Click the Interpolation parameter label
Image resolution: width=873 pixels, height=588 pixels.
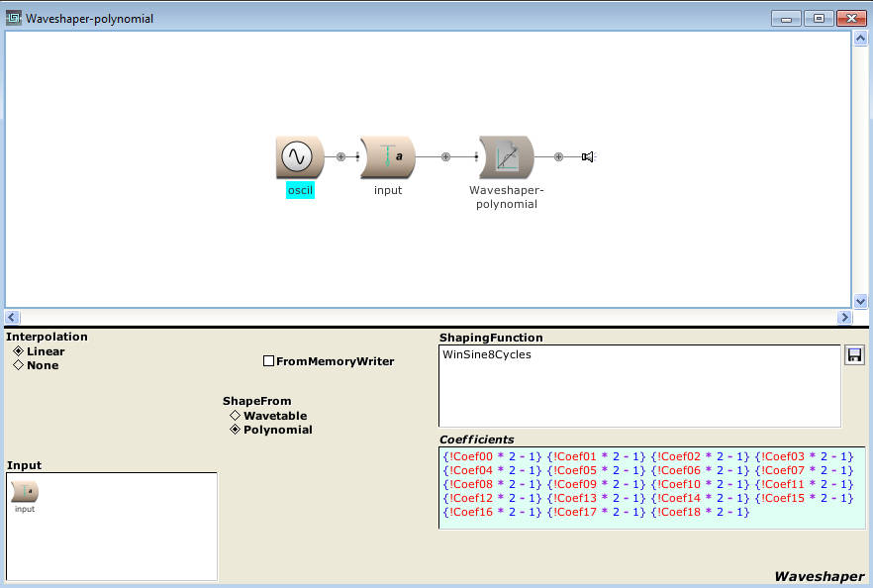[x=47, y=337]
